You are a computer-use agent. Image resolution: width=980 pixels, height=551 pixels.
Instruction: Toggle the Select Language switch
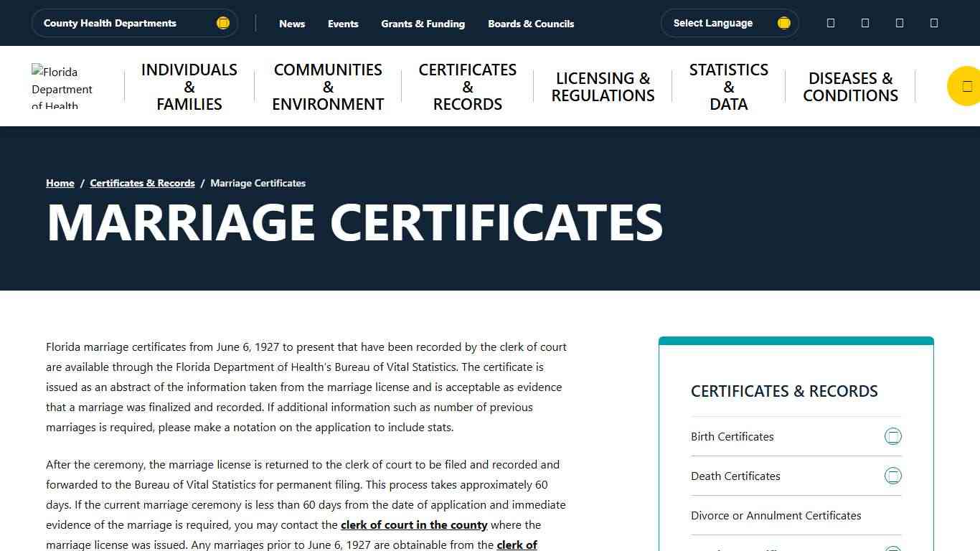783,22
